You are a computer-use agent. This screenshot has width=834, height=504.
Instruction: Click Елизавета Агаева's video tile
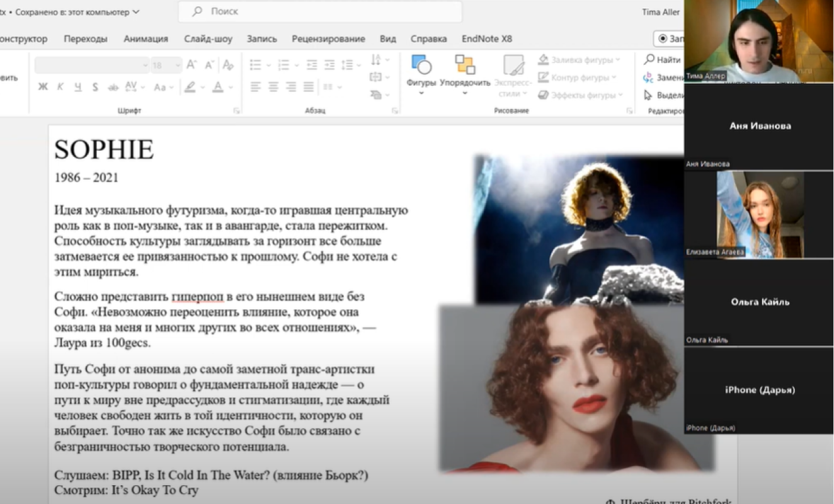[758, 214]
